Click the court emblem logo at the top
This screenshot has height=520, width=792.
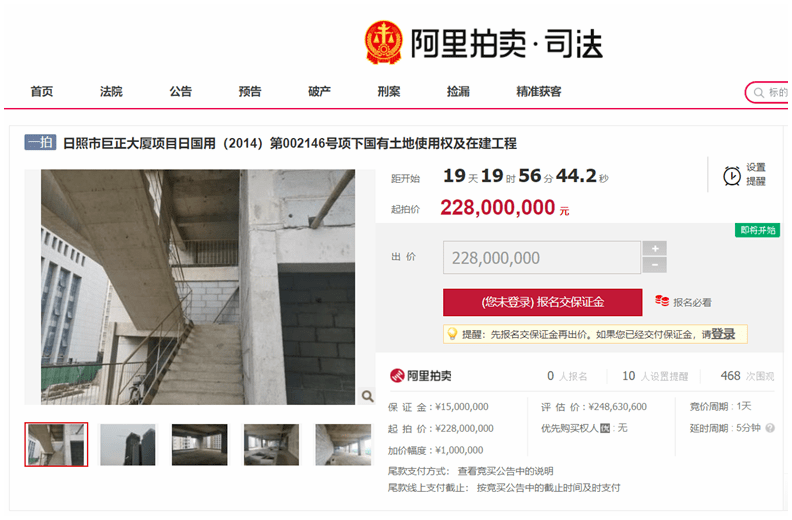point(384,42)
